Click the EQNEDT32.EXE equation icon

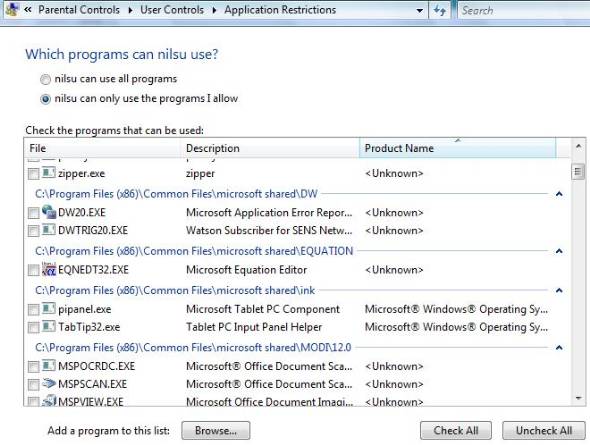tap(49, 269)
